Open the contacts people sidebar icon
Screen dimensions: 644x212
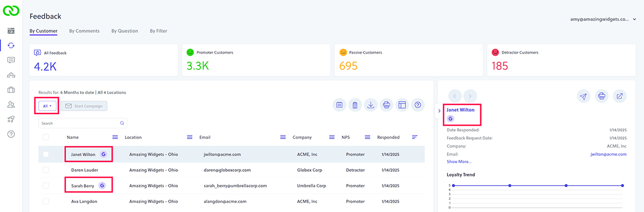pos(11,104)
